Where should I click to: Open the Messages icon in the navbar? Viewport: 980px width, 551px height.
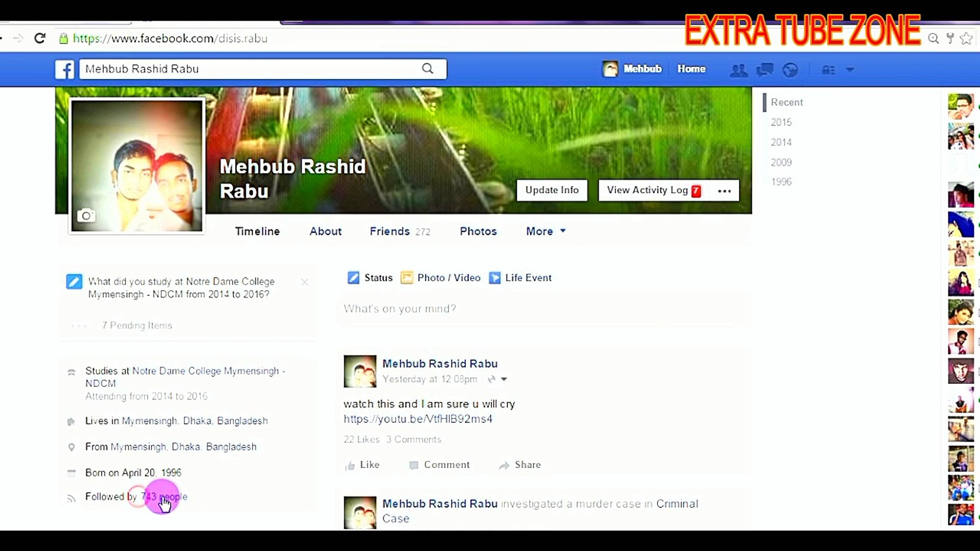tap(764, 70)
